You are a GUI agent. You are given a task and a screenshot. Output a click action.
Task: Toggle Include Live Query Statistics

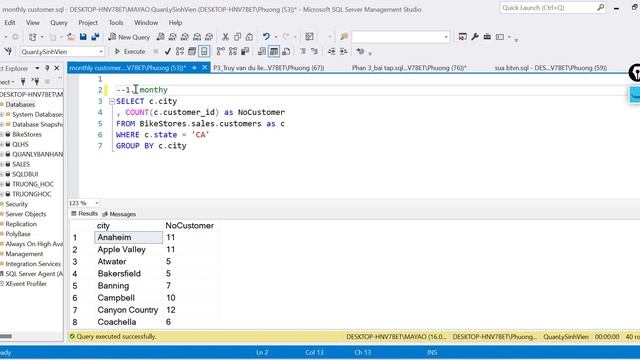tap(233, 51)
